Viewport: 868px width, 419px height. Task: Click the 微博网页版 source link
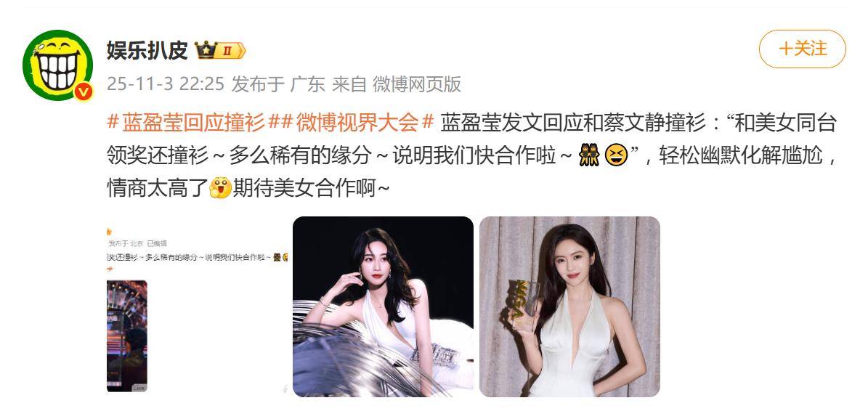(x=417, y=84)
